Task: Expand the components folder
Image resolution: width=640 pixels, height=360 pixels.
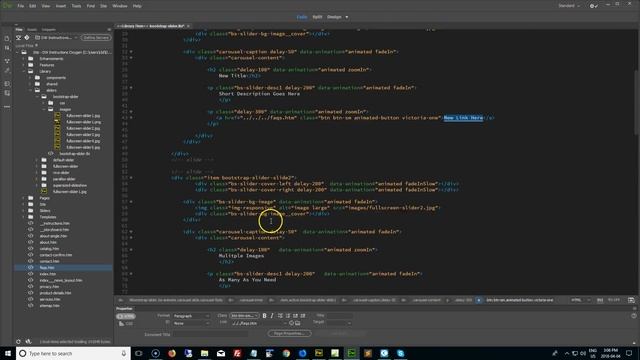Action: (30, 78)
